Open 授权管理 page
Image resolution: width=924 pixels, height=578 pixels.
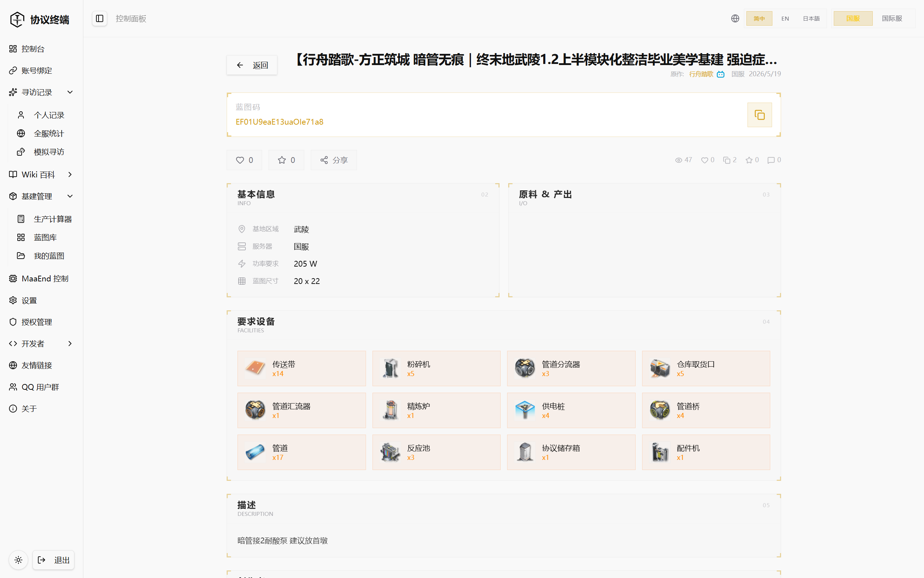tap(41, 322)
